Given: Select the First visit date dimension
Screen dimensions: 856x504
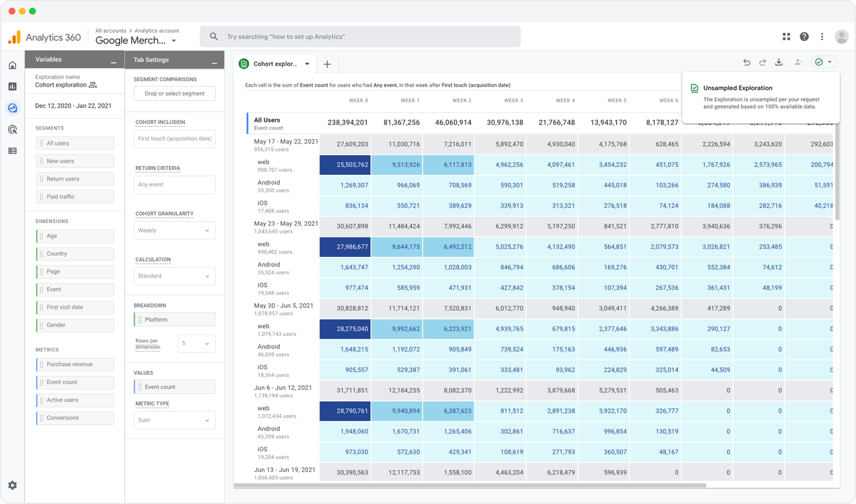Looking at the screenshot, I should click(75, 308).
